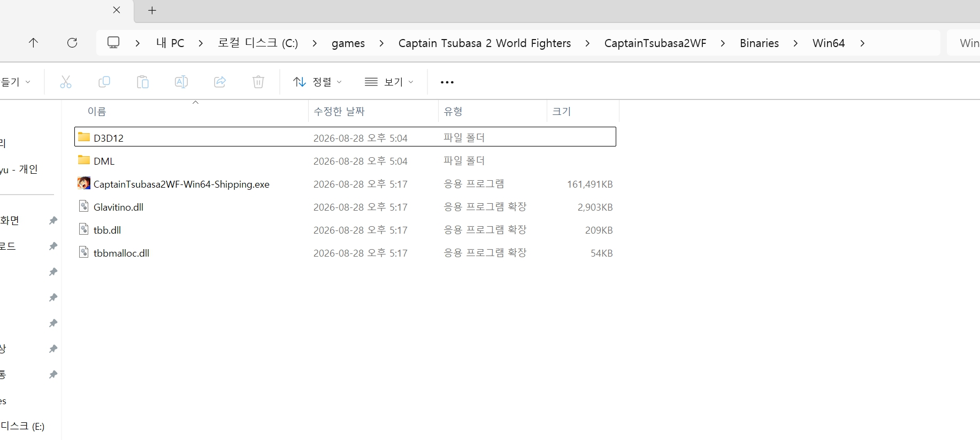
Task: Expand chevron after Binaries breadcrumb
Action: click(x=795, y=43)
